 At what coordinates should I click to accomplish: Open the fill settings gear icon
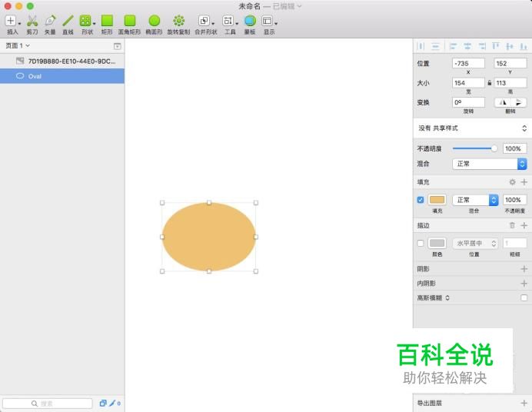[513, 182]
